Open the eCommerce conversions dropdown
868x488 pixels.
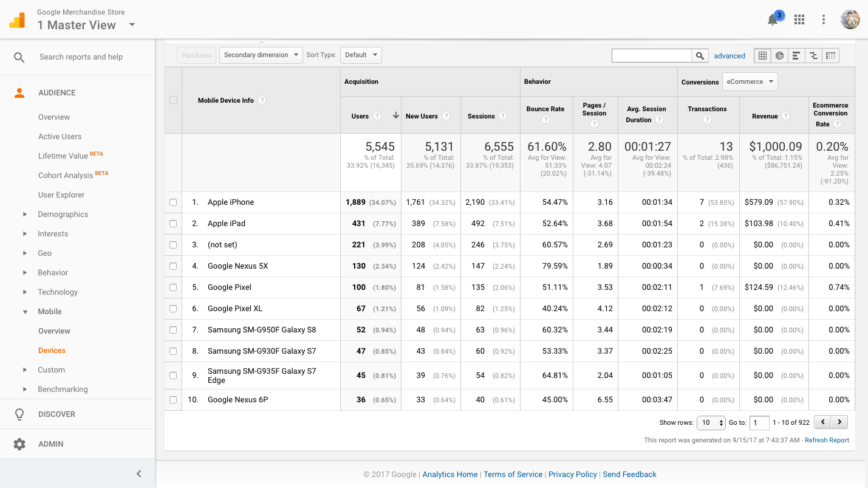(750, 81)
